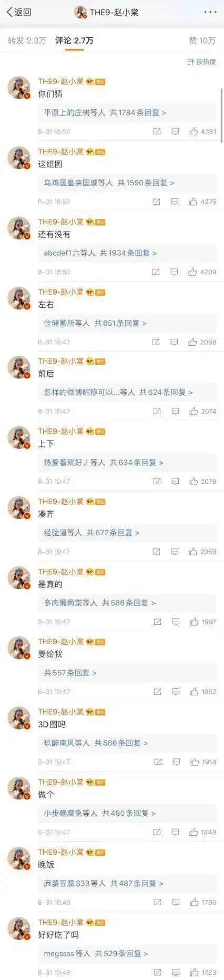Toggle like on the 晚饭 comment
The width and height of the screenshot is (224, 980).
coord(203,903)
